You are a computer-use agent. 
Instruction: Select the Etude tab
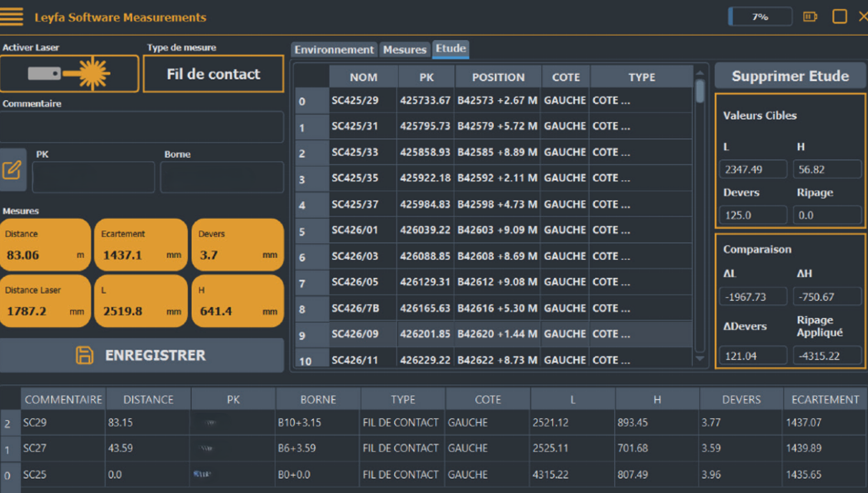pyautogui.click(x=451, y=49)
